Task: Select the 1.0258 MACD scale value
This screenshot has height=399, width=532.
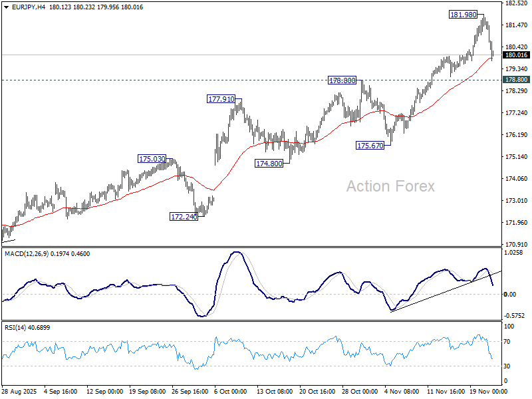Action: (515, 253)
